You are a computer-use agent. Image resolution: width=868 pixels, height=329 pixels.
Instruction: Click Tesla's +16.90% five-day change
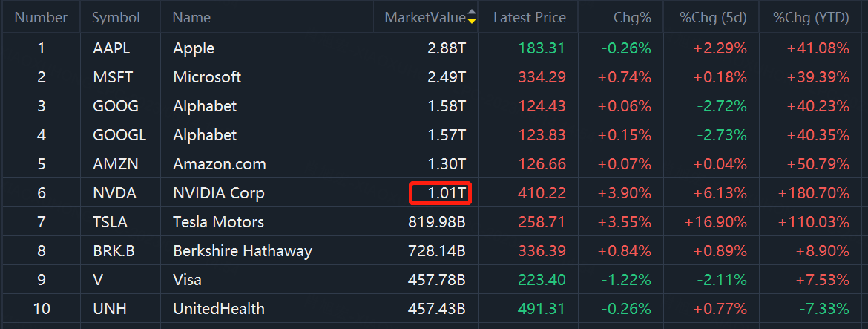coord(716,222)
